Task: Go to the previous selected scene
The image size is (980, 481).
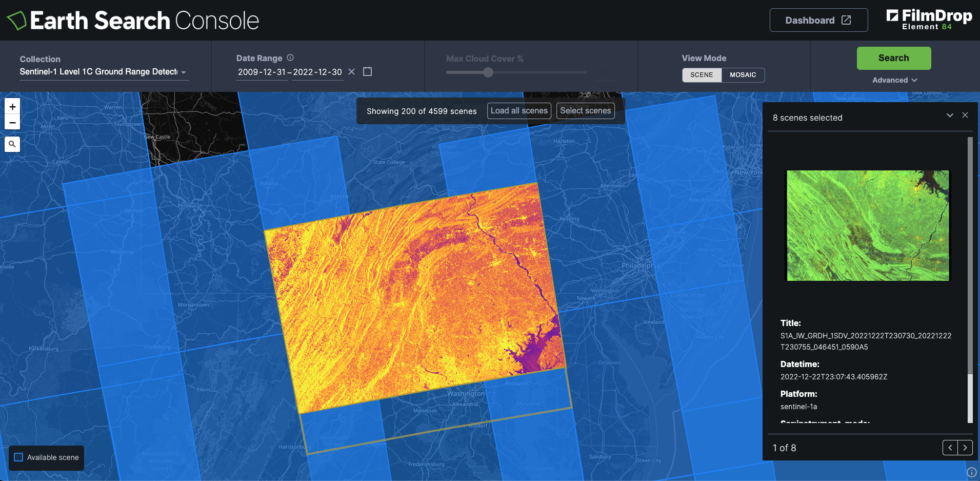Action: click(x=950, y=448)
